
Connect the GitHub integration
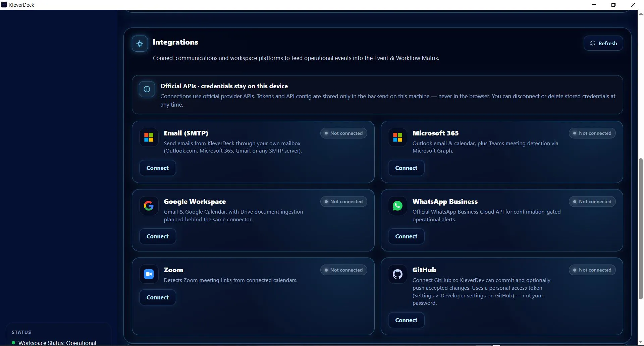click(406, 320)
